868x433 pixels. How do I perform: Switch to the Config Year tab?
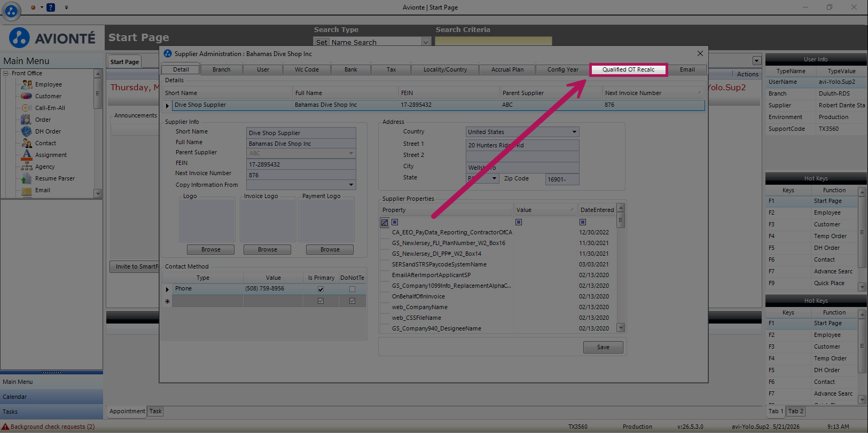562,69
